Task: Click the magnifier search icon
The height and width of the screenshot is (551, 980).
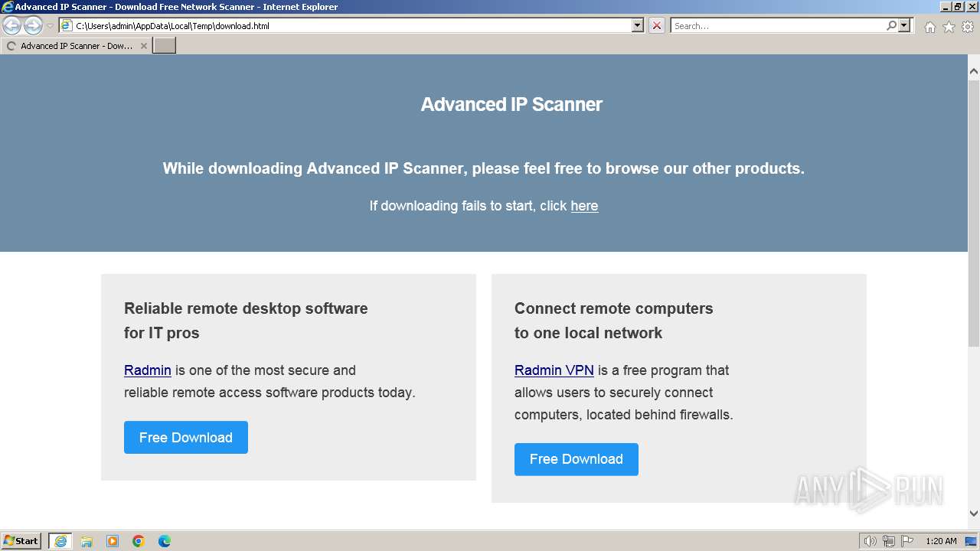Action: (891, 25)
